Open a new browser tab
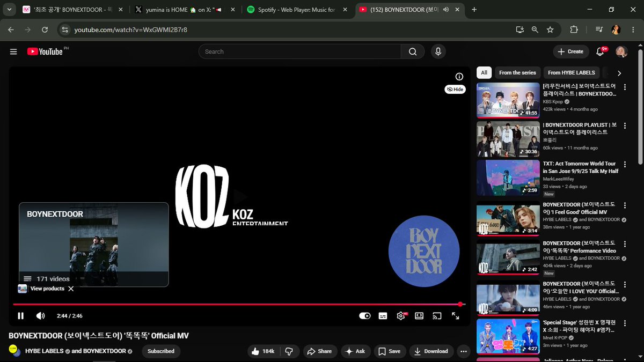The width and height of the screenshot is (644, 362). coord(474,10)
